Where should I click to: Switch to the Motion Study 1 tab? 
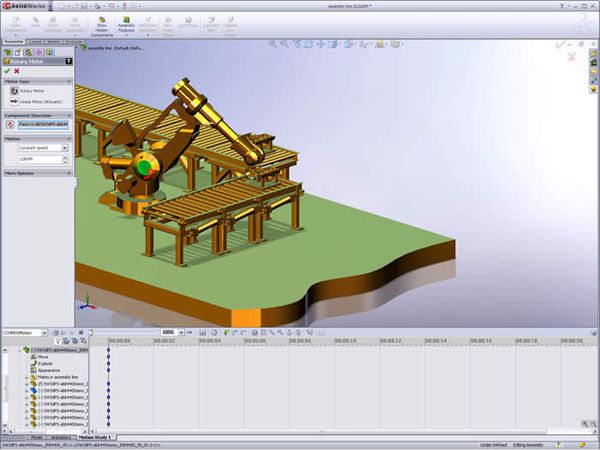[x=95, y=437]
